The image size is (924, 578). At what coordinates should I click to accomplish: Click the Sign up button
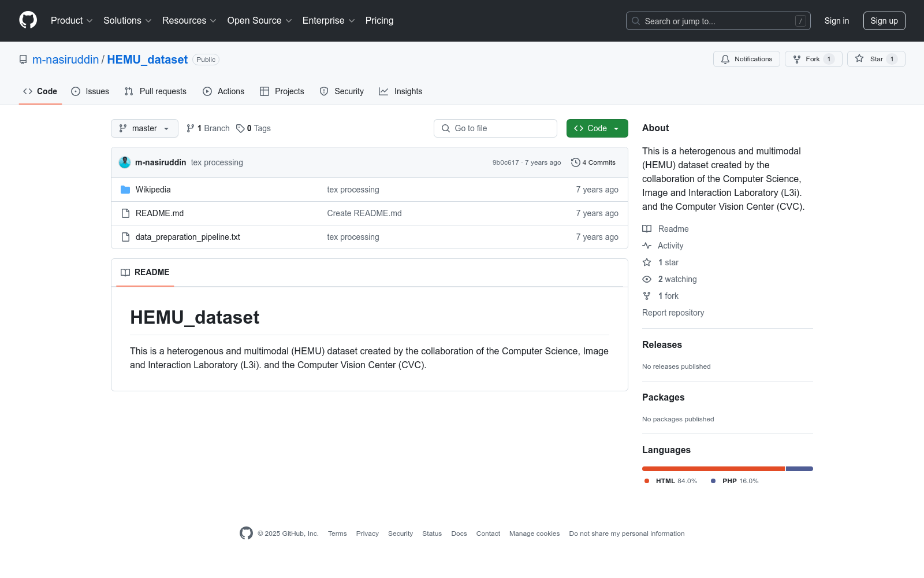click(x=884, y=21)
